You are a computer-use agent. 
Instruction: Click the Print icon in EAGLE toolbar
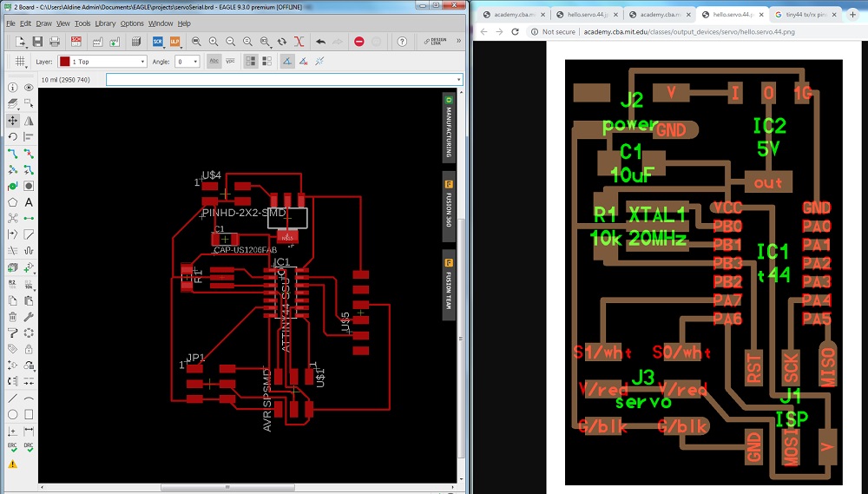coord(56,42)
